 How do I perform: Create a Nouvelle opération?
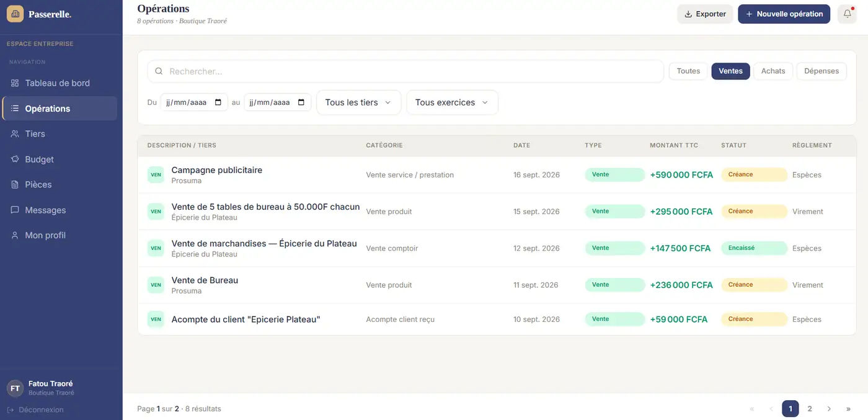784,14
